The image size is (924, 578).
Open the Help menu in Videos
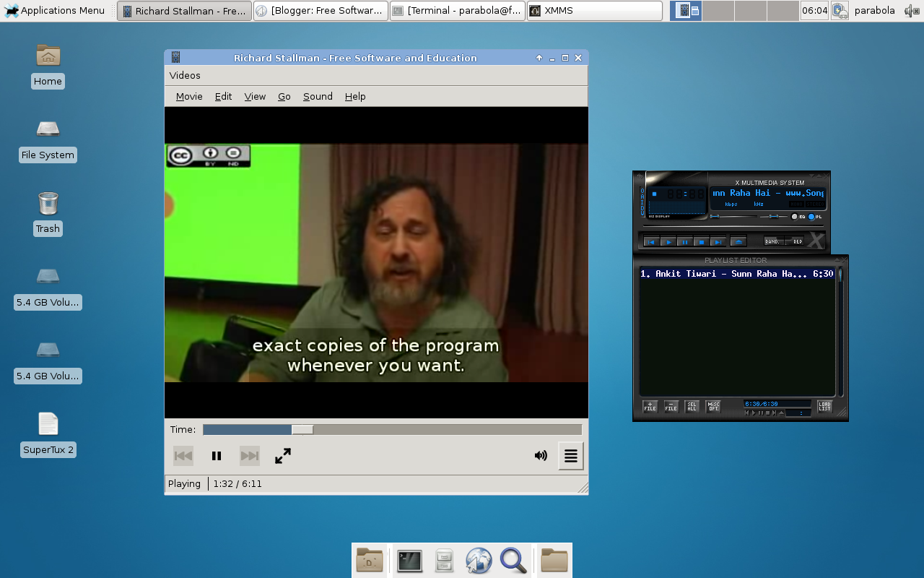(x=355, y=97)
